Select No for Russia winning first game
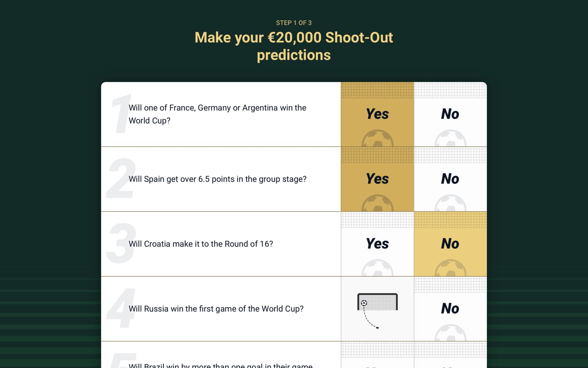 [x=450, y=308]
